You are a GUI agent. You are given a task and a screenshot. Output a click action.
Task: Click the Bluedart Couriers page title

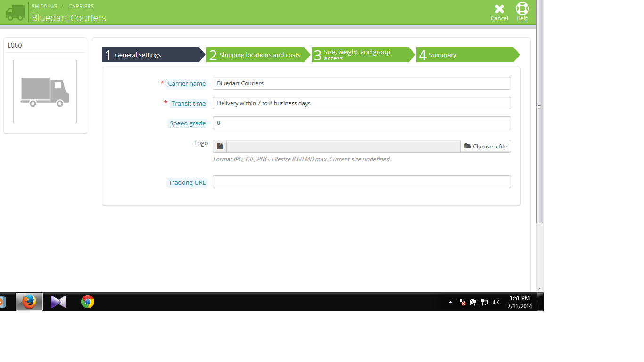pos(69,18)
